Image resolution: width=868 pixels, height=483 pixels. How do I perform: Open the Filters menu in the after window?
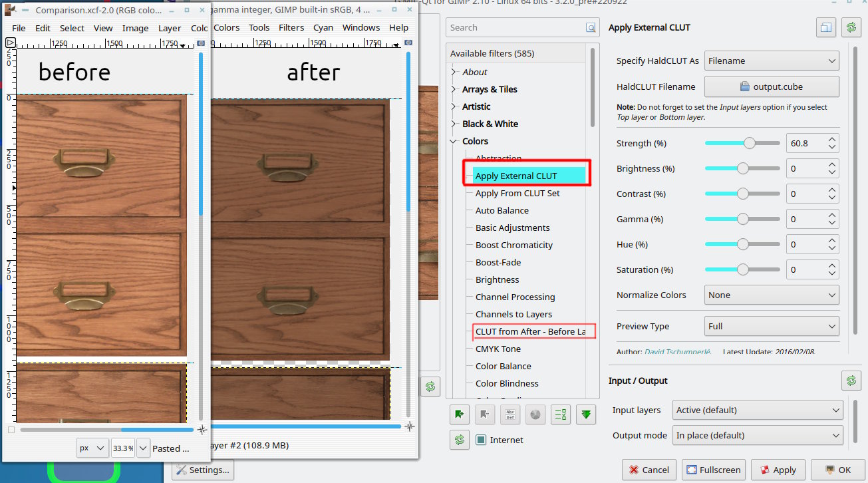[x=291, y=27]
